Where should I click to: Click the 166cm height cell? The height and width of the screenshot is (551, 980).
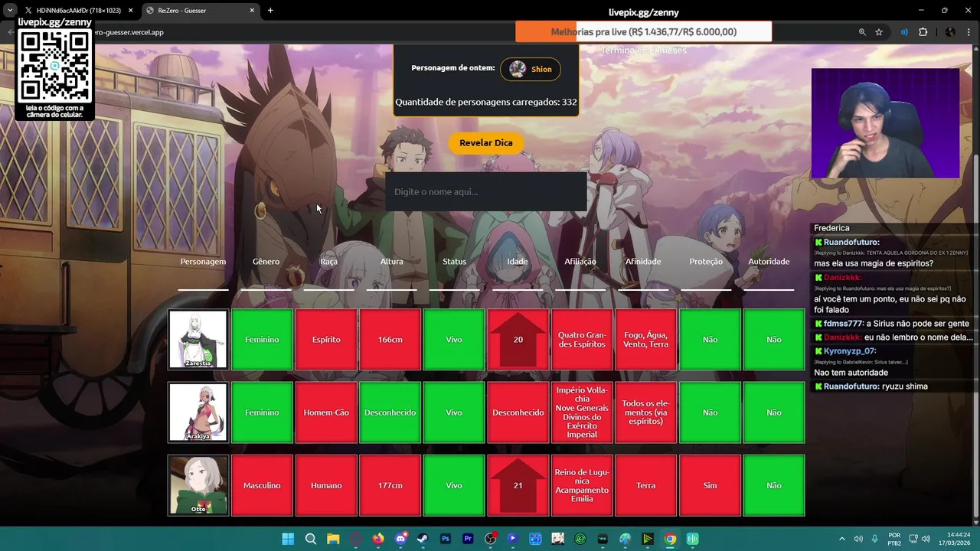[390, 339]
